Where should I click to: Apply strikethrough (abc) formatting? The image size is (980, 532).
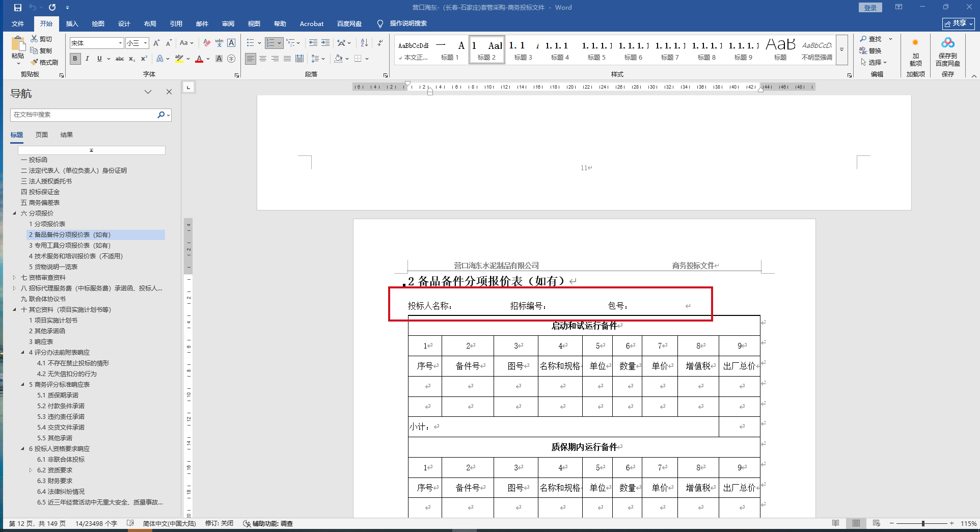tap(120, 59)
